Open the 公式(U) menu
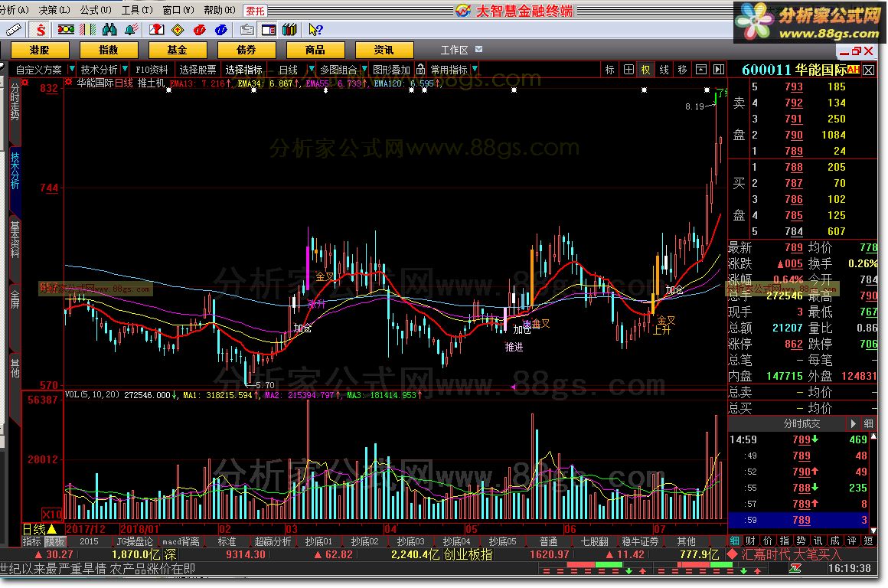Image resolution: width=888 pixels, height=588 pixels. click(96, 10)
